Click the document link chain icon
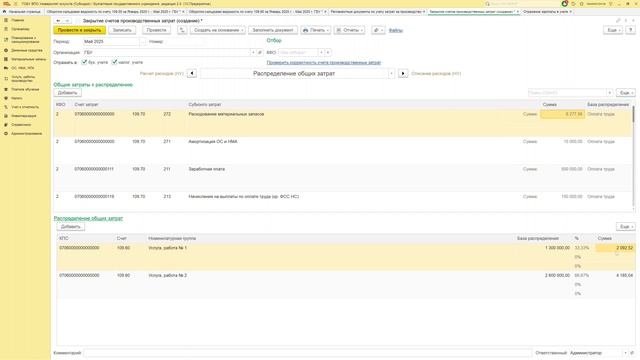Screen dimensions: 640x360 [618, 21]
